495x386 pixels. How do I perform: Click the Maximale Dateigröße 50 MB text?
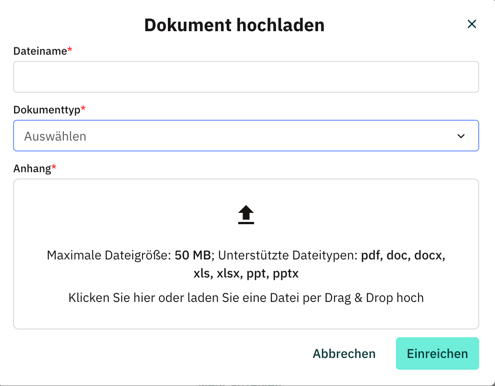tap(129, 255)
